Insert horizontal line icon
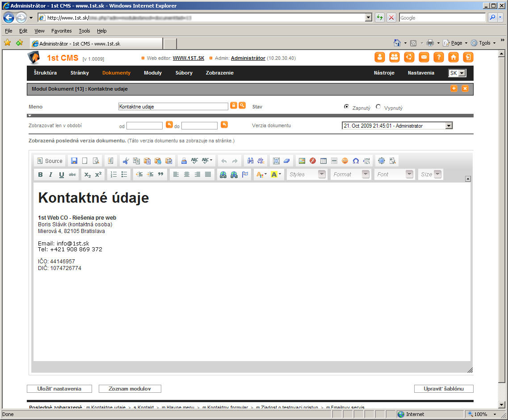The width and height of the screenshot is (508, 420). point(334,161)
